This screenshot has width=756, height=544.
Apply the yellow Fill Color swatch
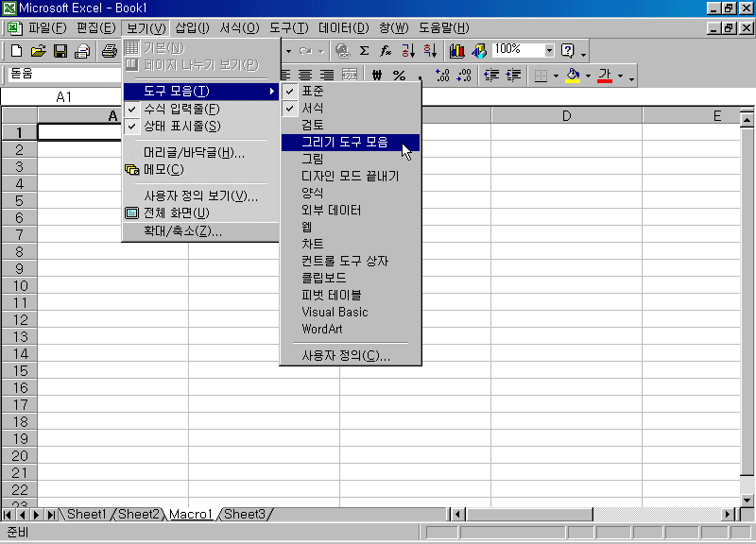coord(573,76)
